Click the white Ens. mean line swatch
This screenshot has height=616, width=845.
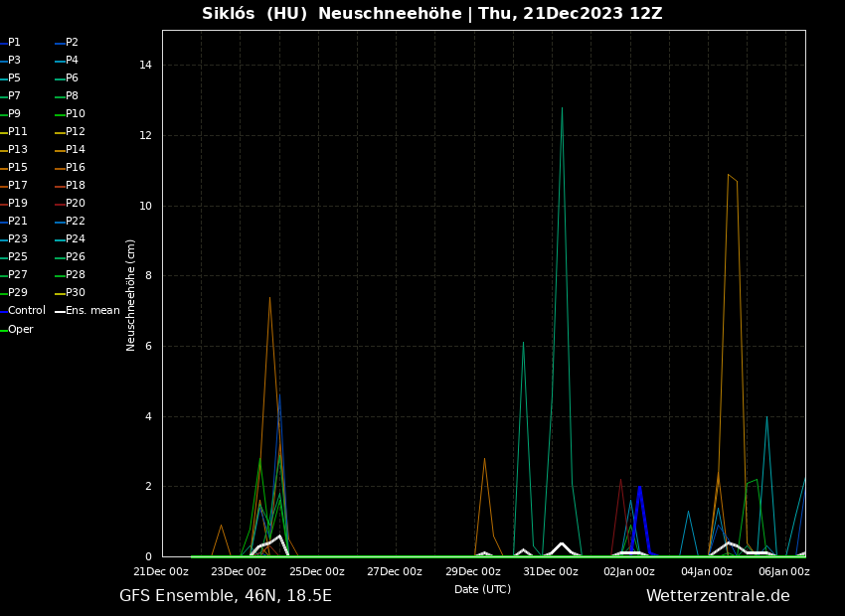[60, 312]
